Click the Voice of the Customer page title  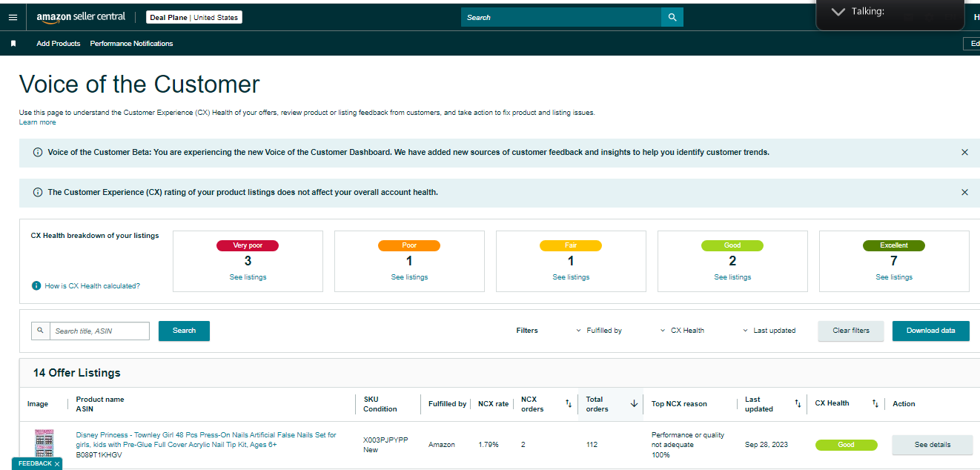point(139,85)
